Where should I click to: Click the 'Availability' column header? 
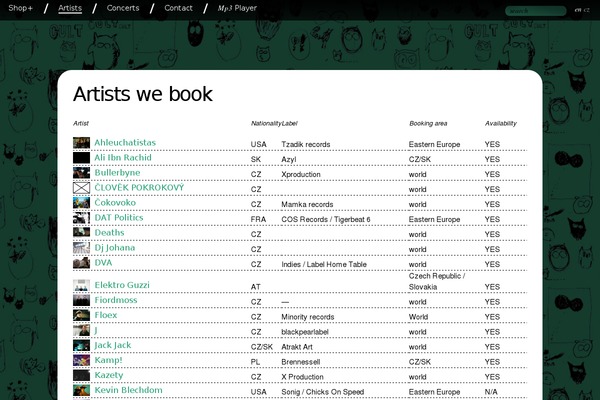point(501,123)
